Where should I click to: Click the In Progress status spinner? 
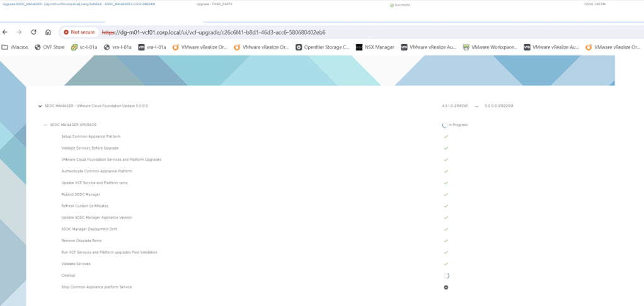tap(445, 125)
